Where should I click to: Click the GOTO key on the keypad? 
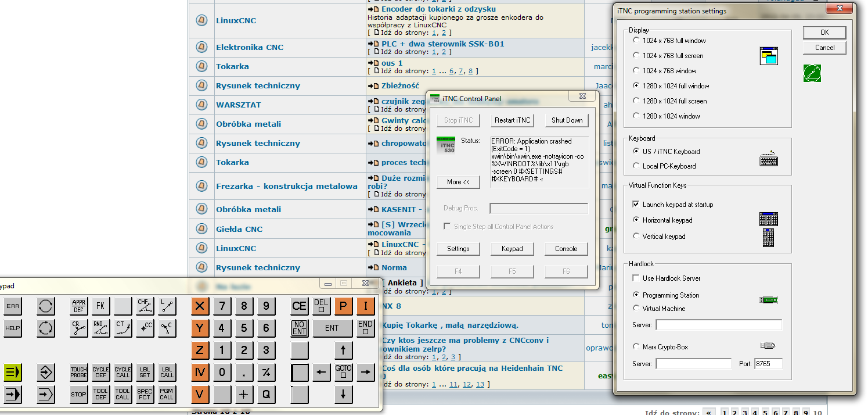point(344,372)
